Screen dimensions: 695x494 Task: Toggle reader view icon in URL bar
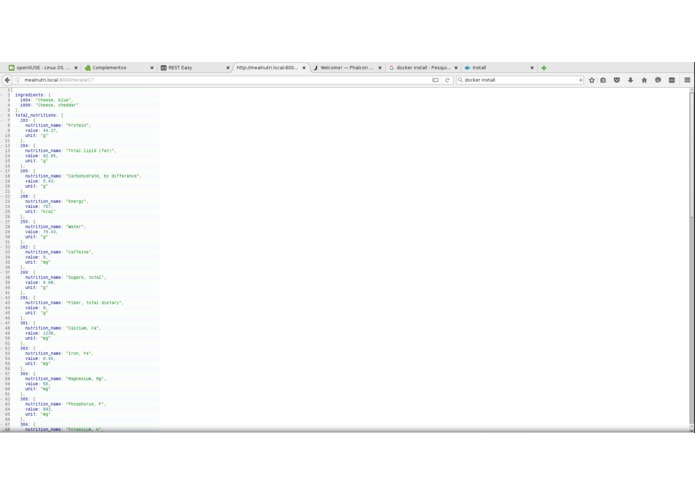(435, 80)
